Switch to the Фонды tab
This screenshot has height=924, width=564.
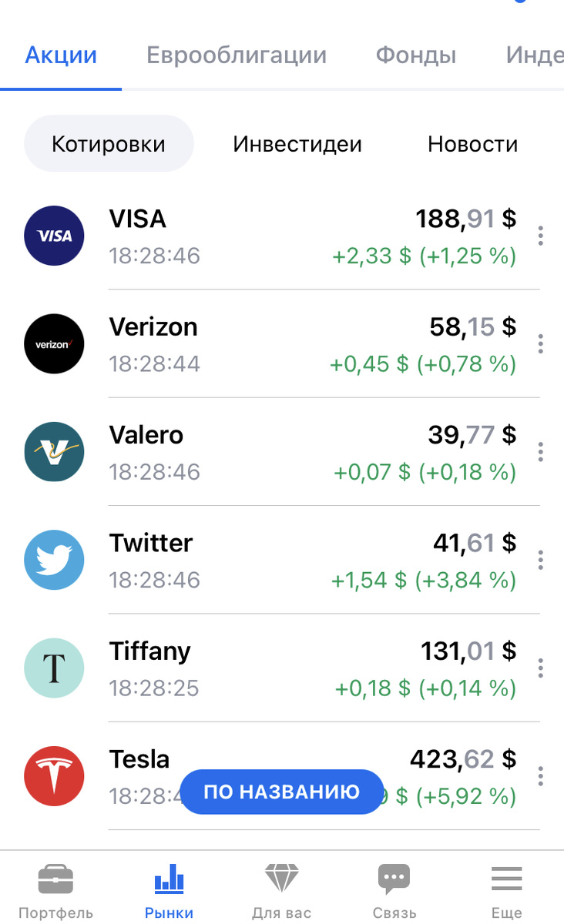click(416, 55)
